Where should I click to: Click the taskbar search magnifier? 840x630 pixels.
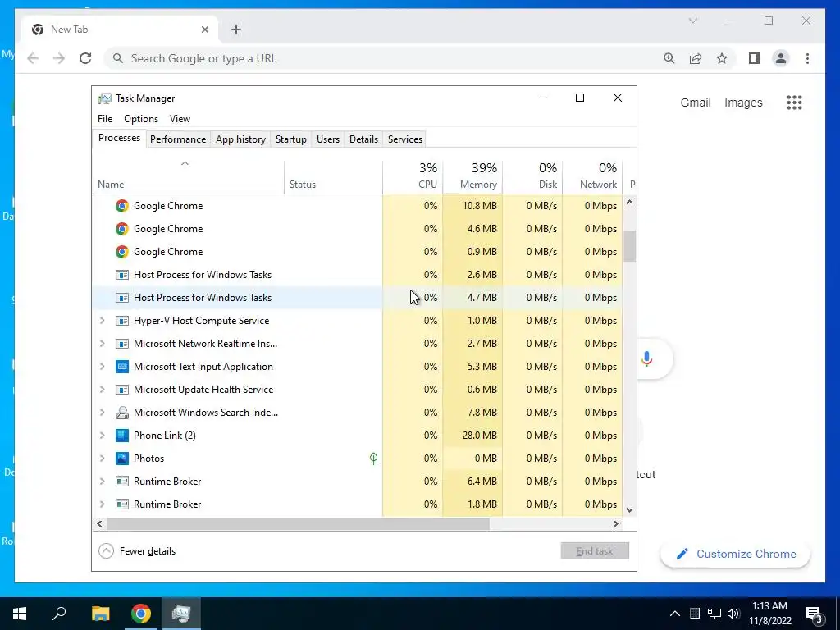[x=59, y=614]
